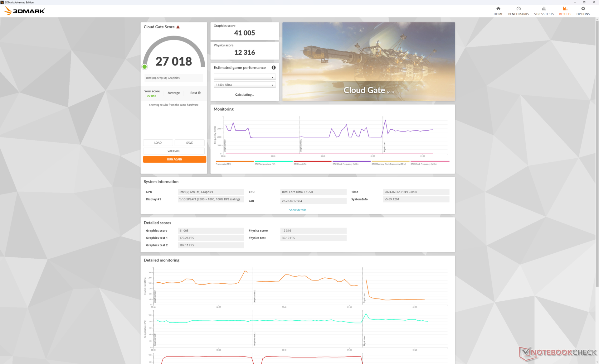Open the 1440p Ultra preset dropdown

[244, 85]
